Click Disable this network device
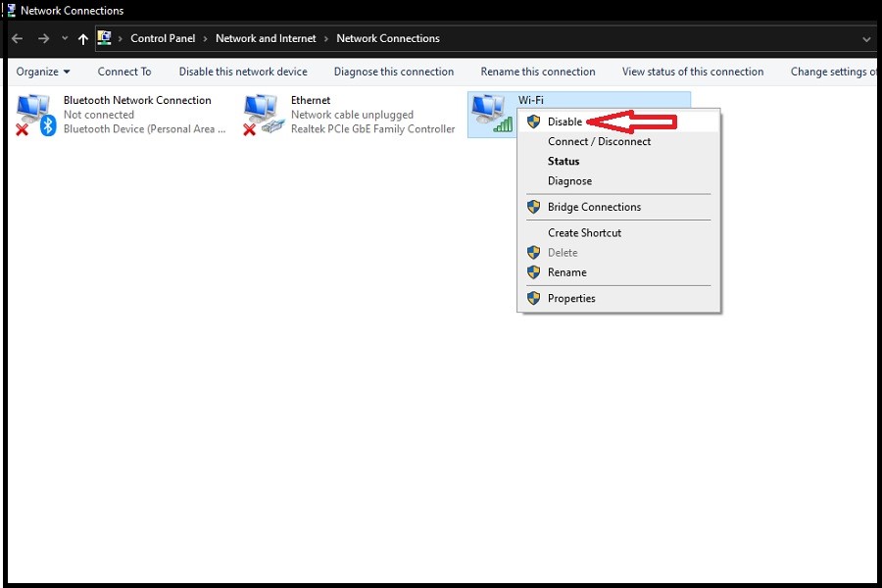The height and width of the screenshot is (588, 882). 243,72
